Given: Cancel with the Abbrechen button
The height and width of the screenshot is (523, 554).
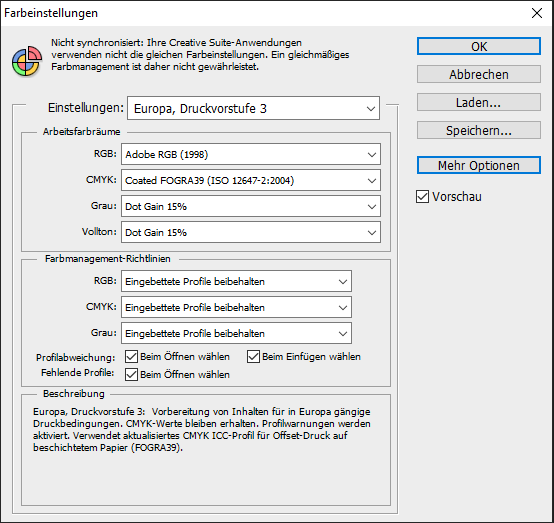Looking at the screenshot, I should coord(478,74).
